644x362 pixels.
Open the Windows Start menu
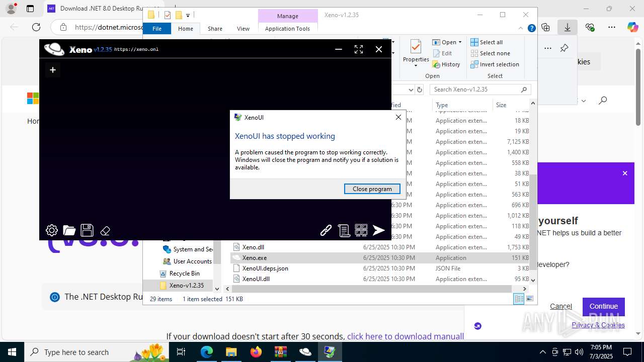click(x=12, y=352)
